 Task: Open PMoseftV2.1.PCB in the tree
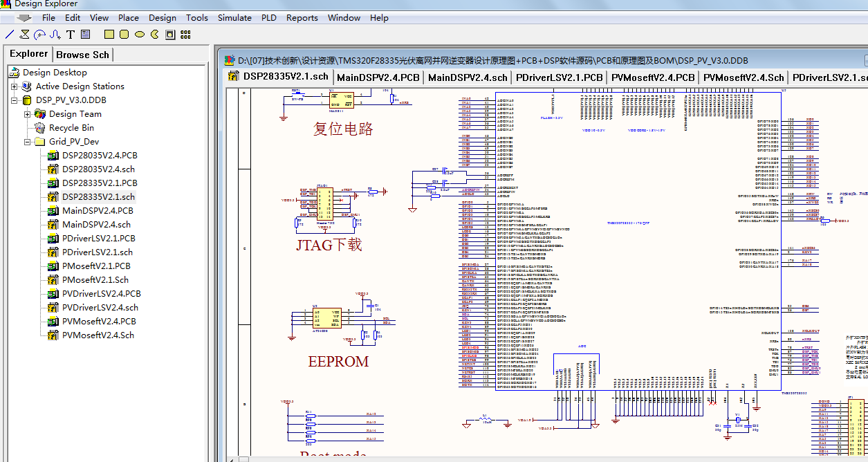point(96,266)
